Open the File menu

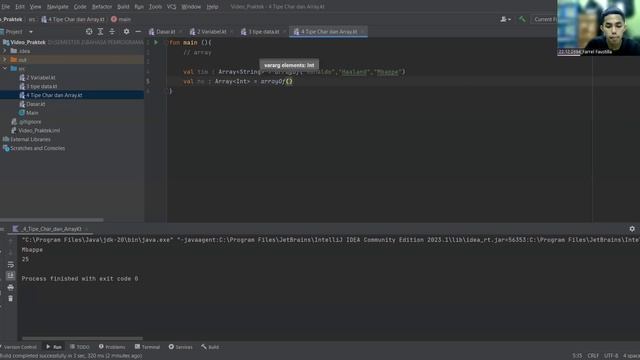[x=5, y=7]
